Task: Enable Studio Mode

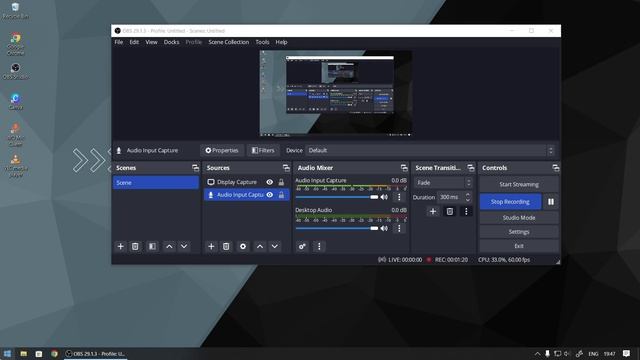Action: point(519,218)
